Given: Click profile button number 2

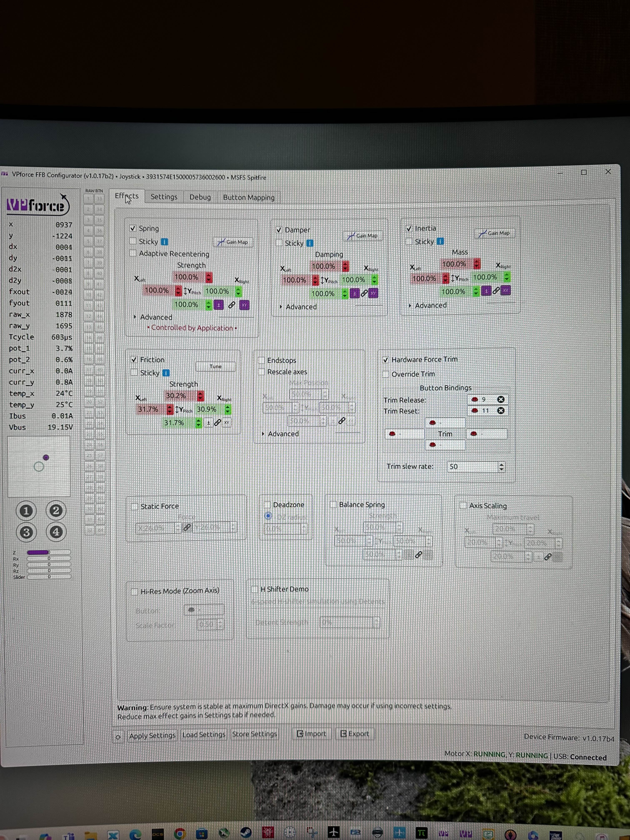Looking at the screenshot, I should click(56, 510).
